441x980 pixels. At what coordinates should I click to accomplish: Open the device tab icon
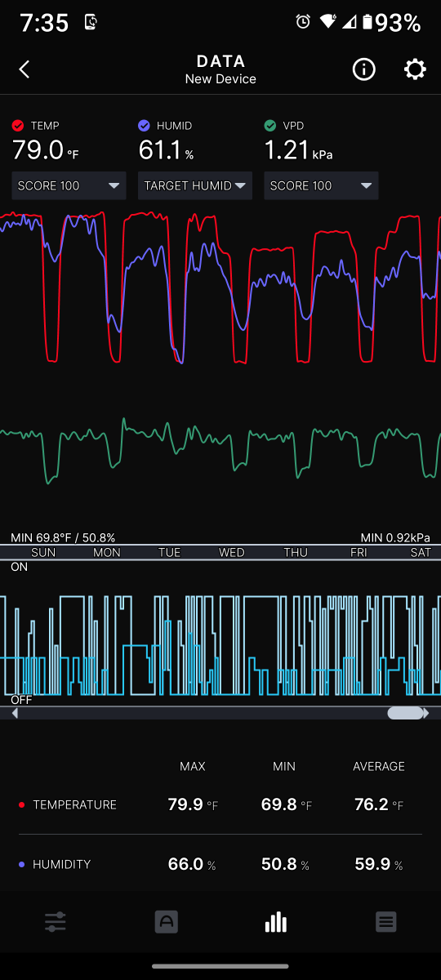(166, 922)
